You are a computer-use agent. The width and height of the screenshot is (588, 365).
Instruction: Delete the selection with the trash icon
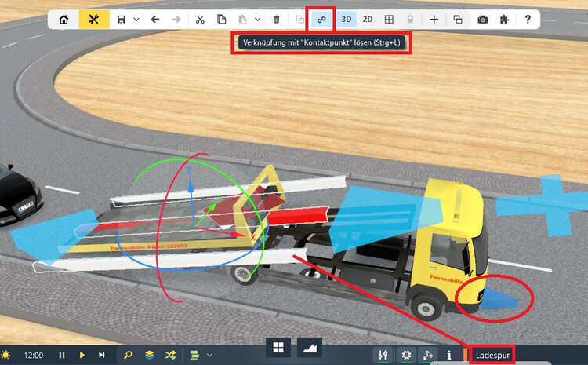[x=277, y=20]
